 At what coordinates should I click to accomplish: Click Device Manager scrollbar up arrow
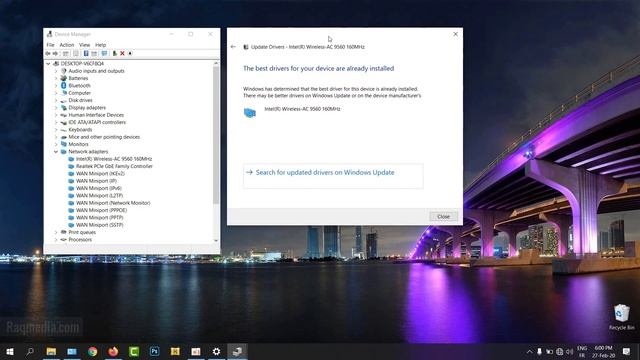coord(216,64)
